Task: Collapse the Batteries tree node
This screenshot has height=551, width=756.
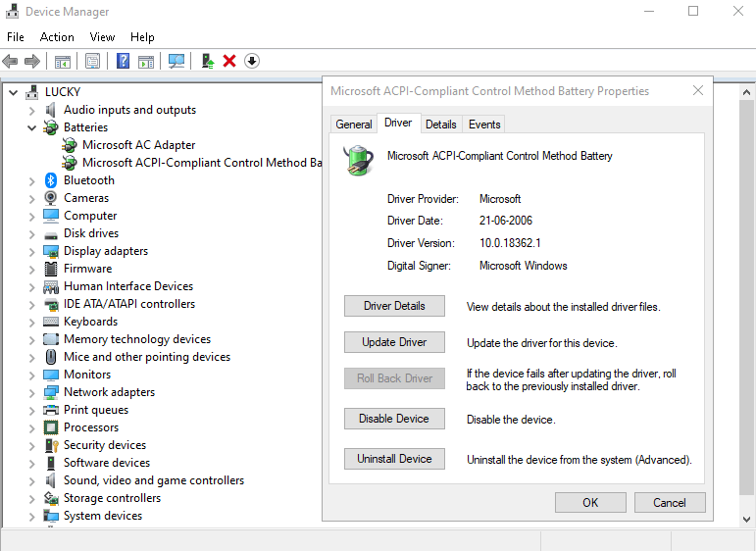Action: [31, 127]
